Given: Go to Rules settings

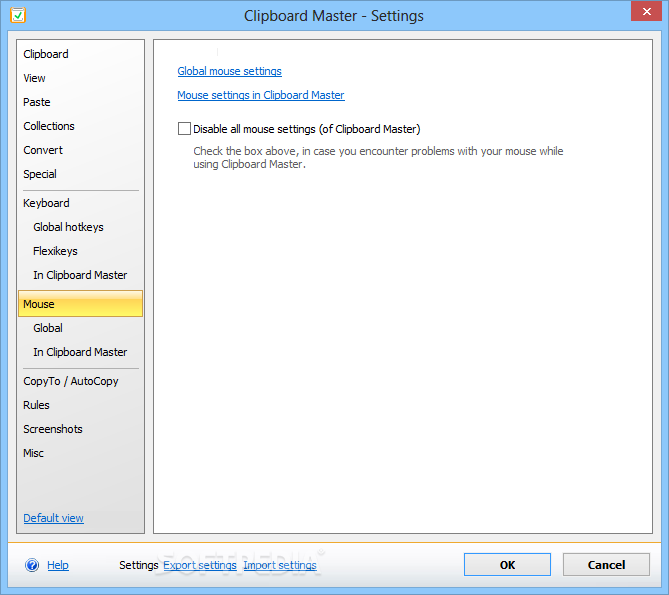Looking at the screenshot, I should click(36, 405).
